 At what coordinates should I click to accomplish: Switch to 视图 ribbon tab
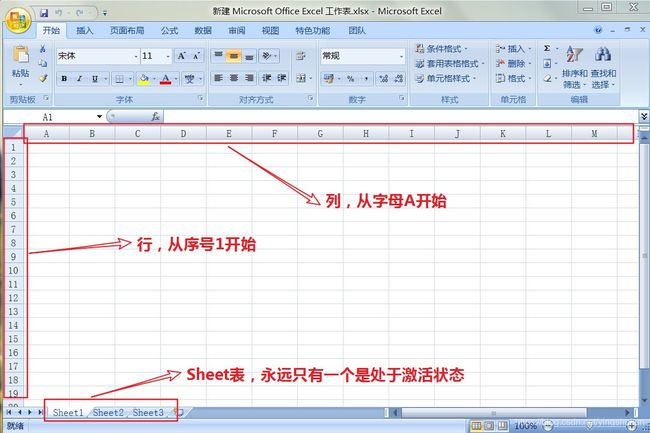tap(270, 30)
